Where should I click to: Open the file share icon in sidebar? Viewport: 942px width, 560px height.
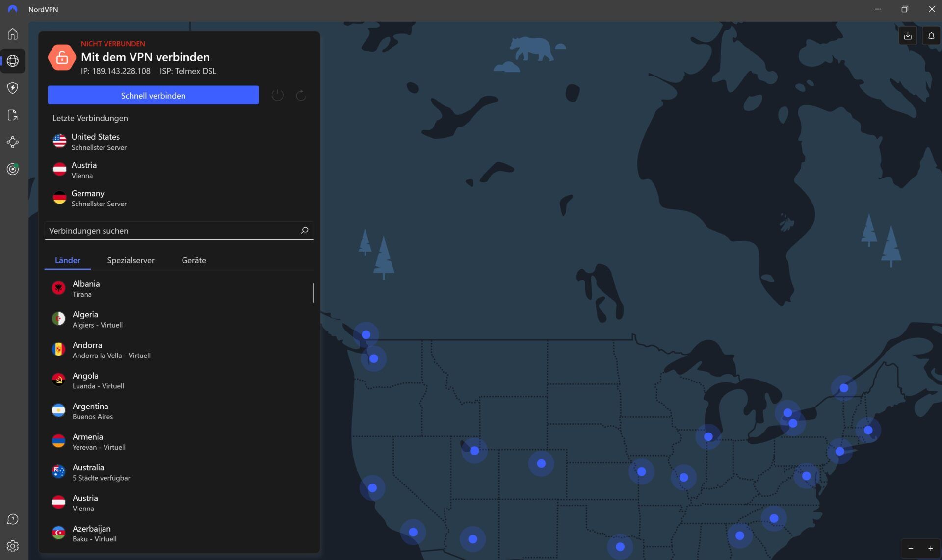[x=13, y=115]
